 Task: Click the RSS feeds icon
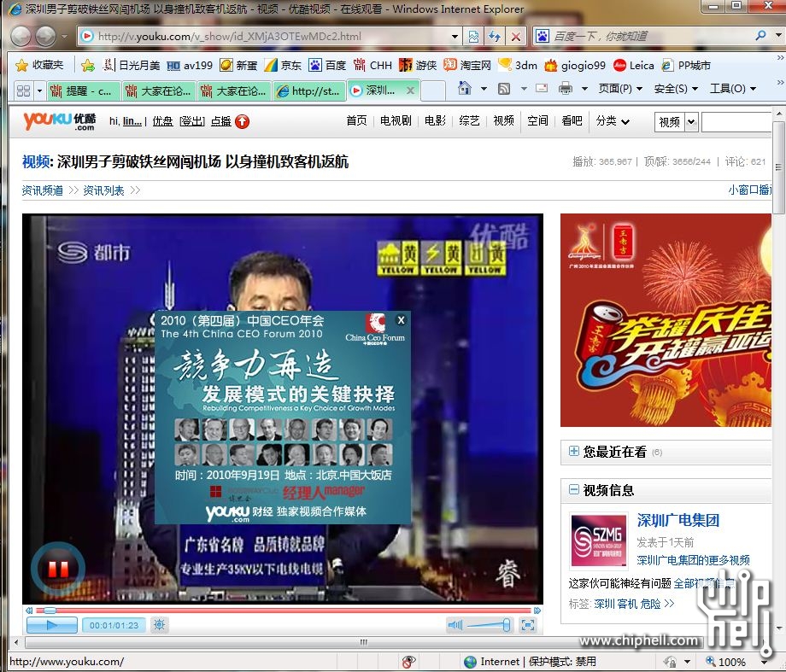[504, 89]
